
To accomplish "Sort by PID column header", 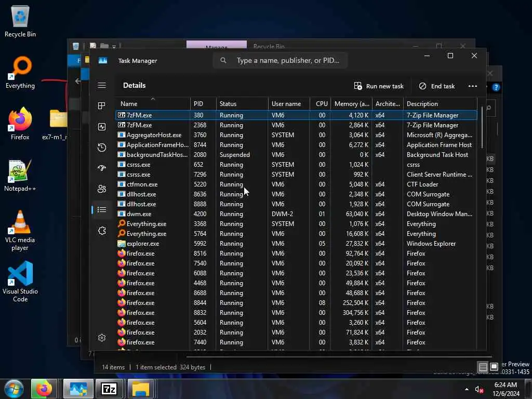I will point(203,104).
